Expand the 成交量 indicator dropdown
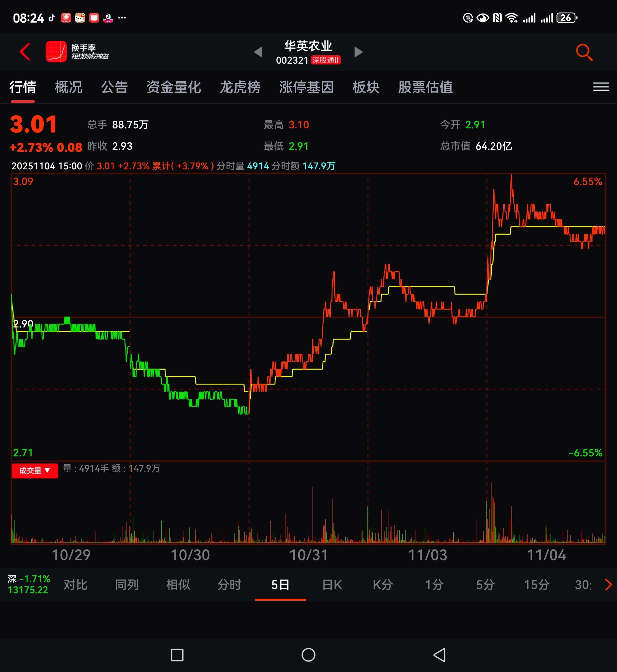The height and width of the screenshot is (672, 617). coord(35,471)
